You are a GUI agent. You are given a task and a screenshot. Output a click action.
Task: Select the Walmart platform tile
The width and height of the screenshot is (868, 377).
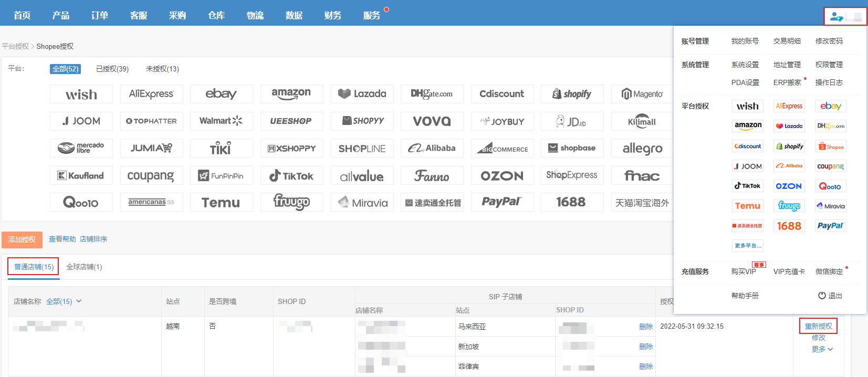click(x=222, y=121)
